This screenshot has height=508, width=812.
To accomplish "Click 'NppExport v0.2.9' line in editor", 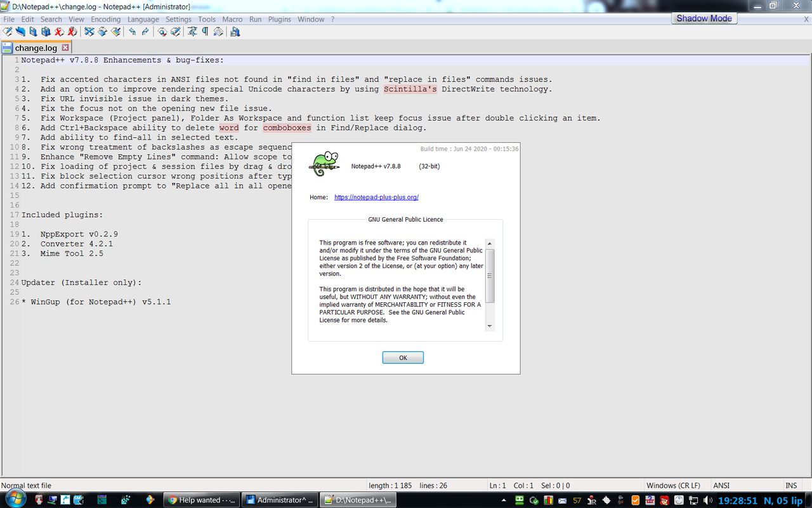I will pos(79,234).
